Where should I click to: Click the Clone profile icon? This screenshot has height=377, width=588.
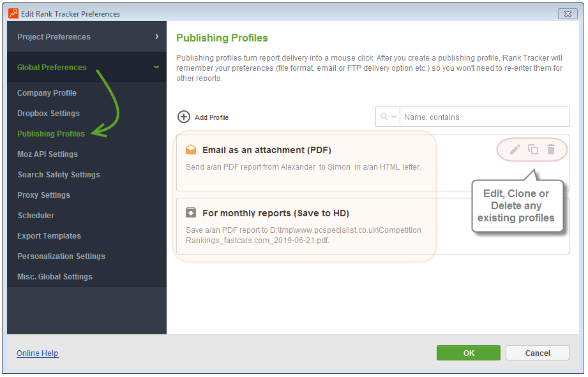(x=533, y=149)
